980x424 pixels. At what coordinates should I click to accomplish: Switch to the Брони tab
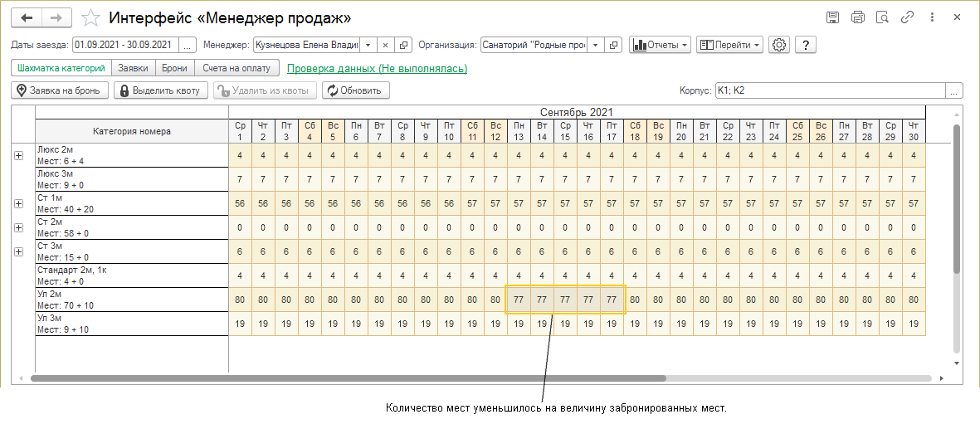click(174, 67)
